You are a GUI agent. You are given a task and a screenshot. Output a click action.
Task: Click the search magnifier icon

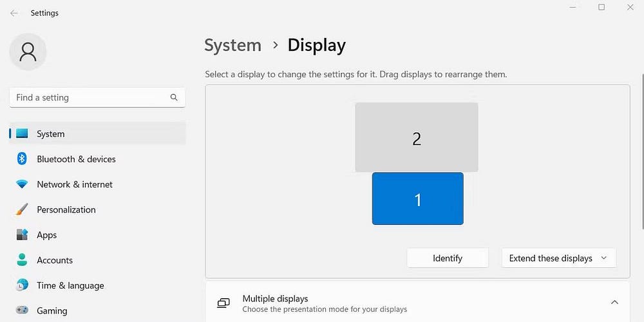[x=174, y=97]
